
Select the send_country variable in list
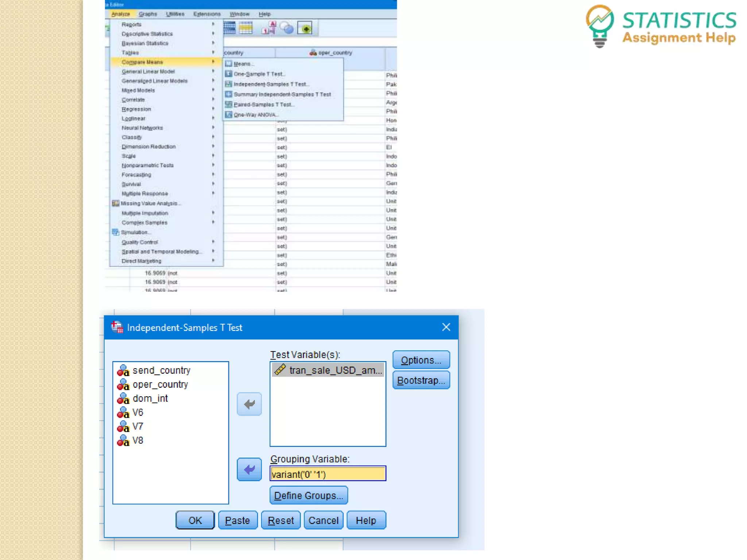pos(161,370)
